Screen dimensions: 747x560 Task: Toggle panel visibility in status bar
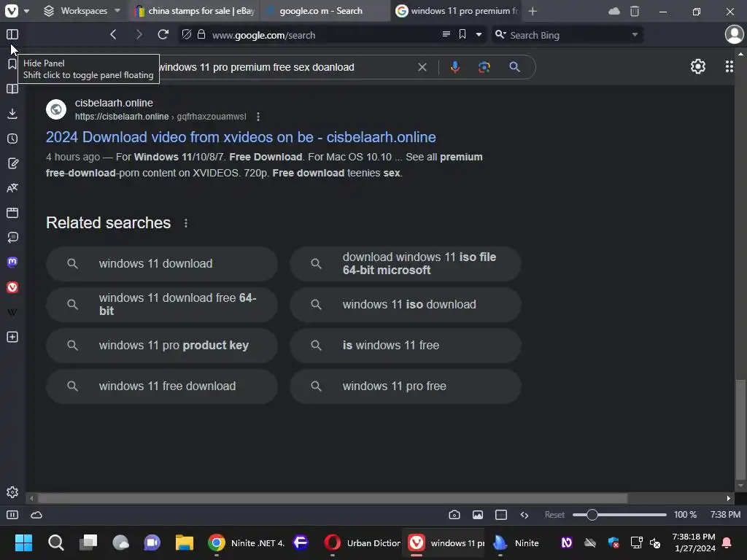click(x=12, y=515)
